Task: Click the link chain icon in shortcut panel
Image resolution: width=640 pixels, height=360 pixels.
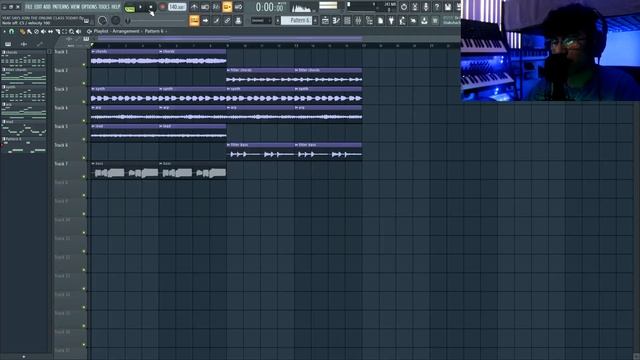Action: coord(227,20)
